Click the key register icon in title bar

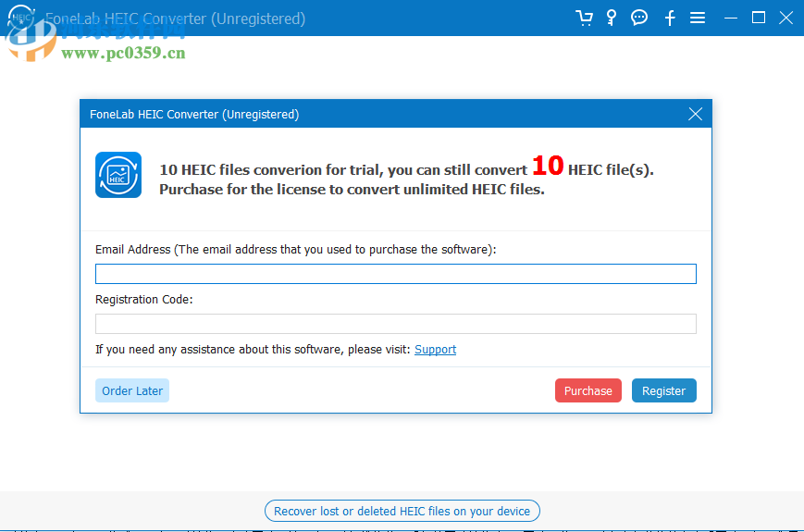point(612,18)
